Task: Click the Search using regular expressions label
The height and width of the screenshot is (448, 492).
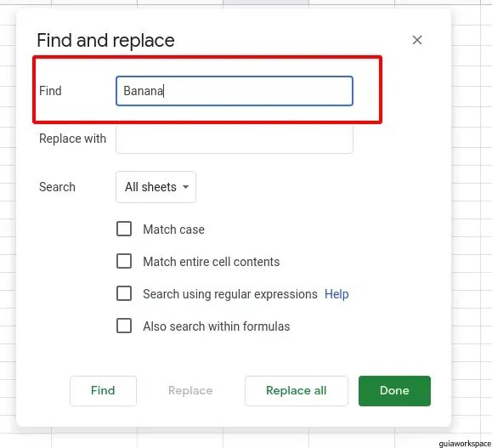Action: tap(230, 294)
